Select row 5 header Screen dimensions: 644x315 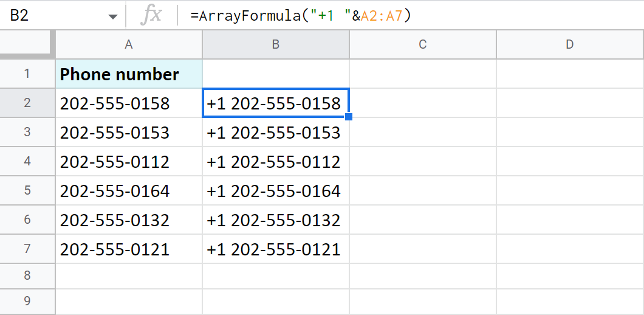pyautogui.click(x=27, y=190)
